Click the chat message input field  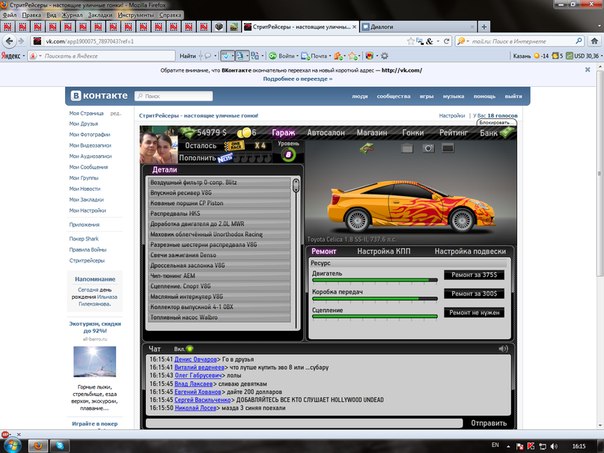click(304, 423)
